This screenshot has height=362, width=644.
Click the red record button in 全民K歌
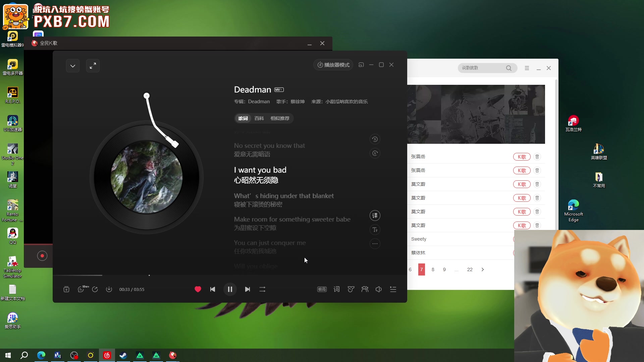point(42,256)
